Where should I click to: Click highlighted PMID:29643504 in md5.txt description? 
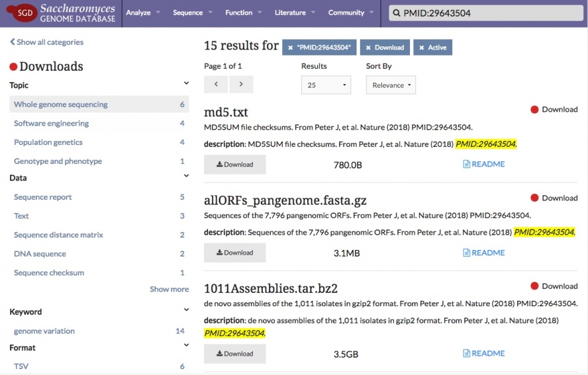click(486, 144)
